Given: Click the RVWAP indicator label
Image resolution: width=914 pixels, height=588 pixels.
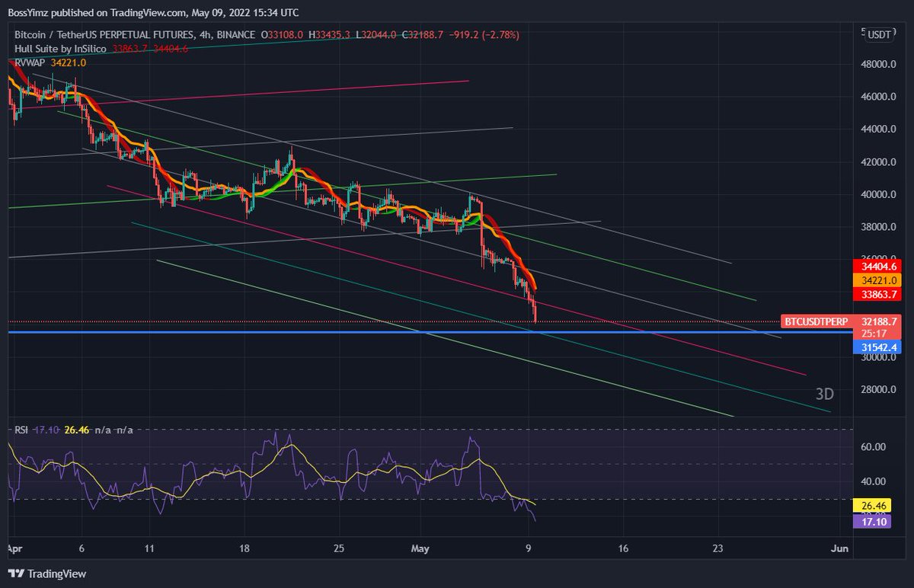Looking at the screenshot, I should [x=30, y=62].
